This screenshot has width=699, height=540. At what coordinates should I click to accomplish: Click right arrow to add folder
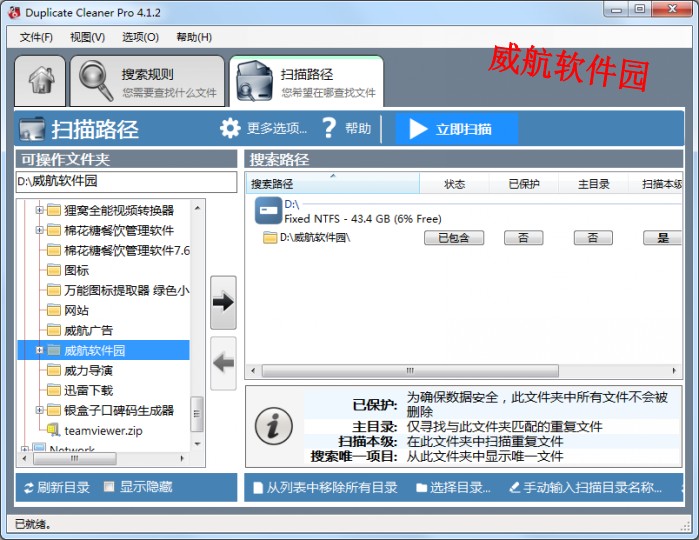tap(223, 302)
